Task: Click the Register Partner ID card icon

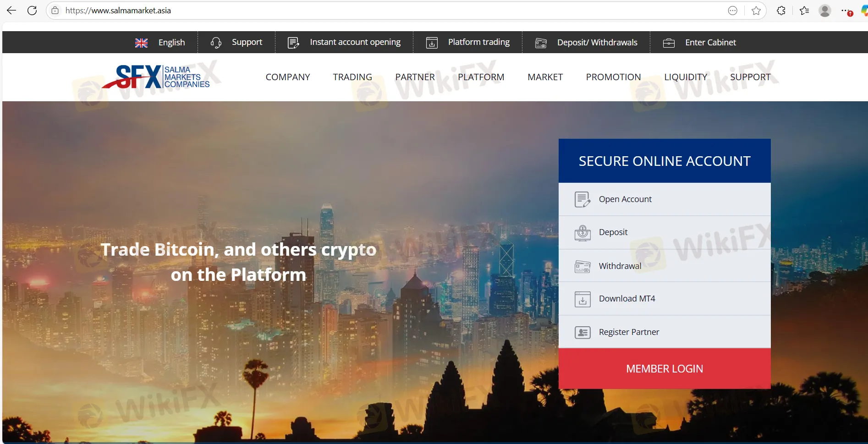Action: click(x=582, y=332)
